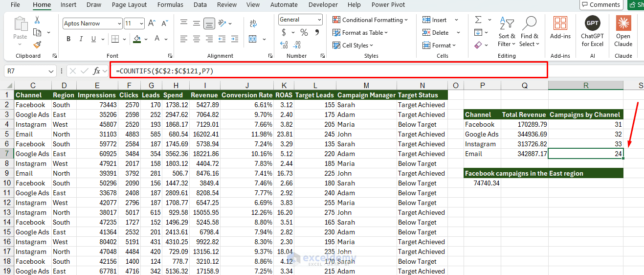Viewport: 644px width, 275px height.
Task: Open the Insert ribbon tab
Action: 68,5
